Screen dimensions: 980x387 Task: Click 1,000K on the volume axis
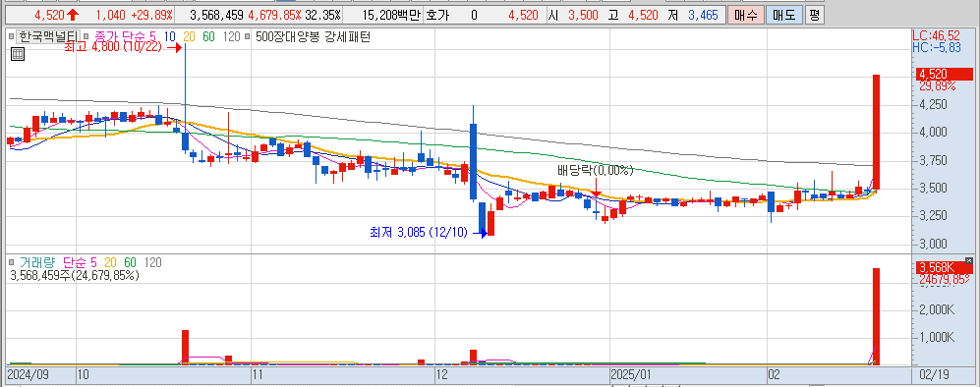938,338
